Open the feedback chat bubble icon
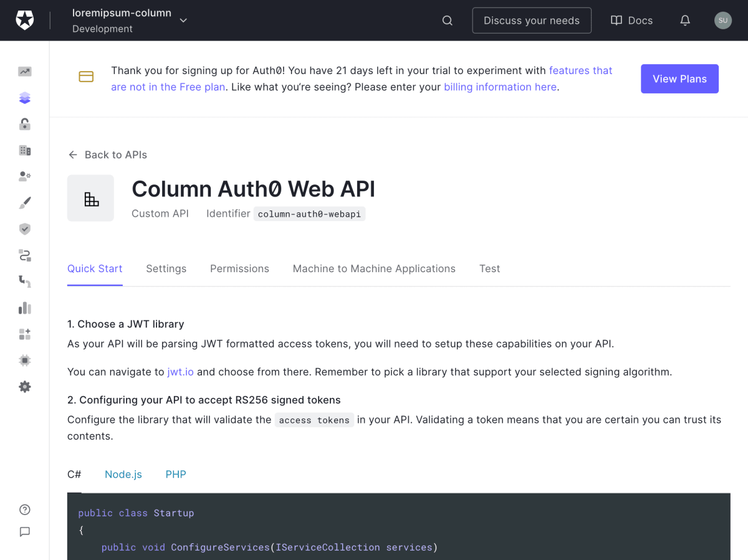Screen dimensions: 748x560 25,532
